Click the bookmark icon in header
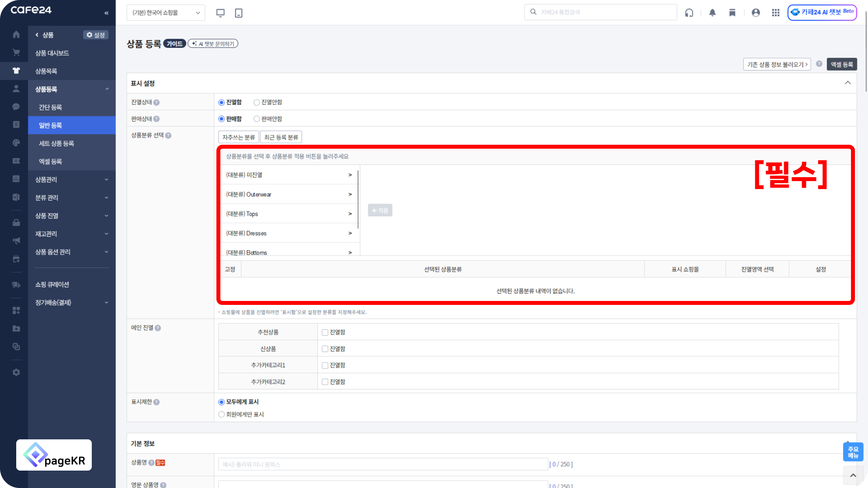This screenshot has width=868, height=488. (732, 13)
